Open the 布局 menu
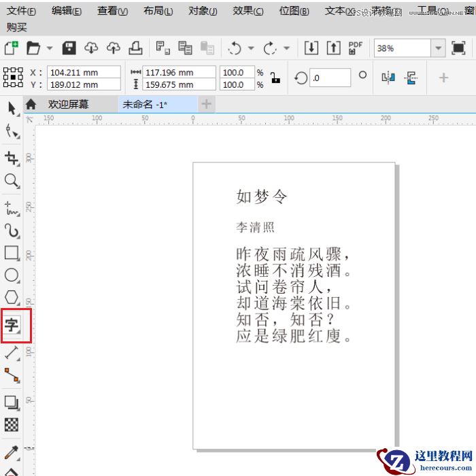This screenshot has height=476, width=476. 158,12
